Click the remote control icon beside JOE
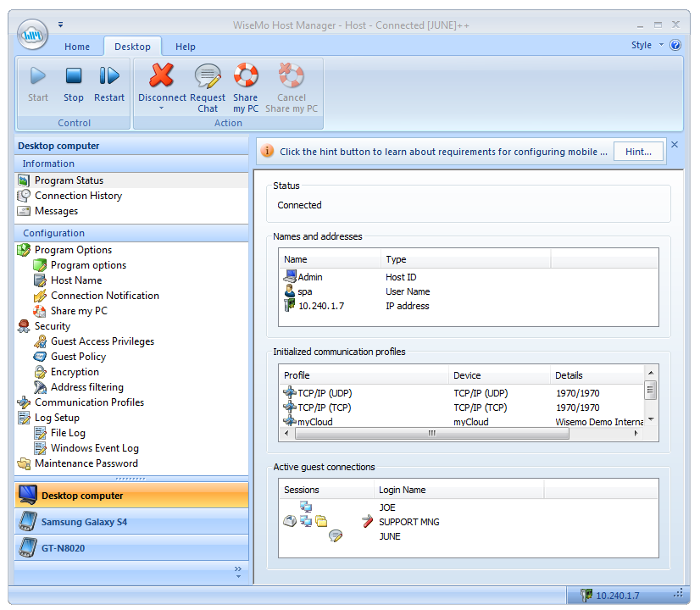The height and width of the screenshot is (610, 700). (306, 507)
